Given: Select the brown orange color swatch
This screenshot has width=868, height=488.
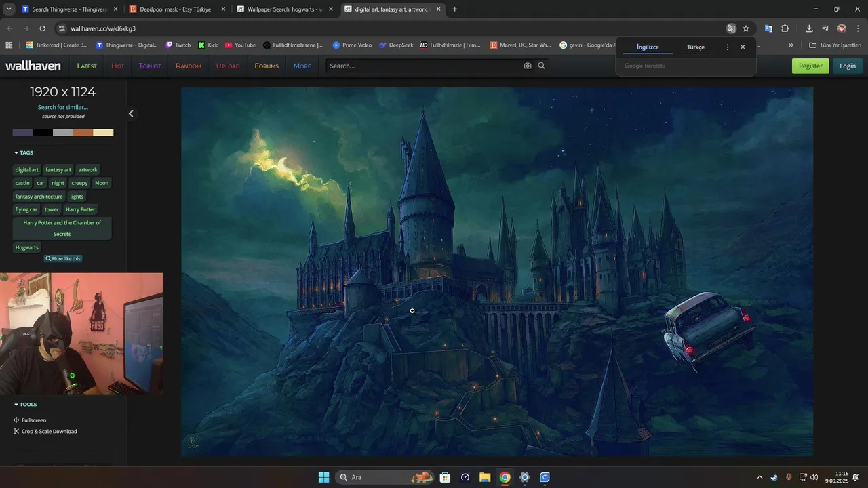Looking at the screenshot, I should tap(83, 133).
